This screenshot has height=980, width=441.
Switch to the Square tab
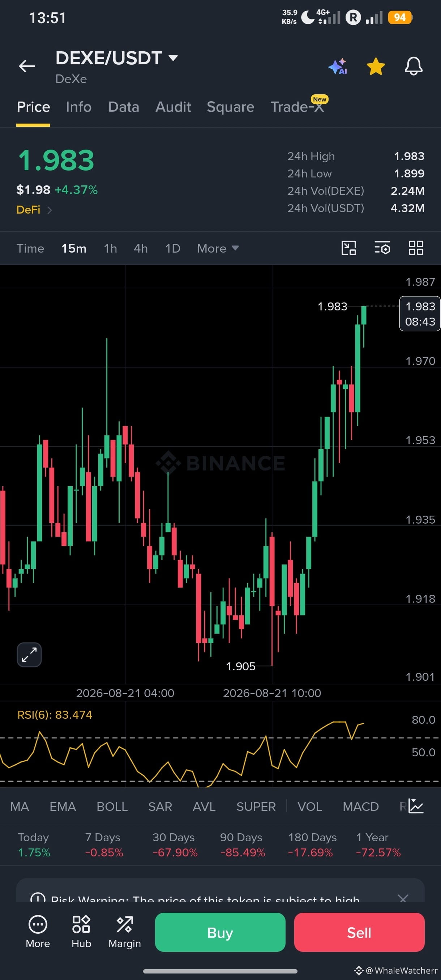pos(231,107)
